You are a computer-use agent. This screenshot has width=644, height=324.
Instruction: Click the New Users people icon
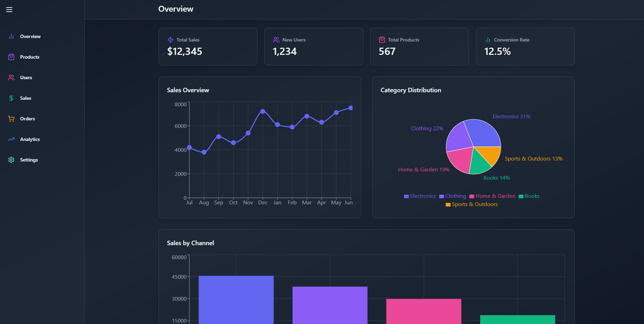pyautogui.click(x=276, y=40)
